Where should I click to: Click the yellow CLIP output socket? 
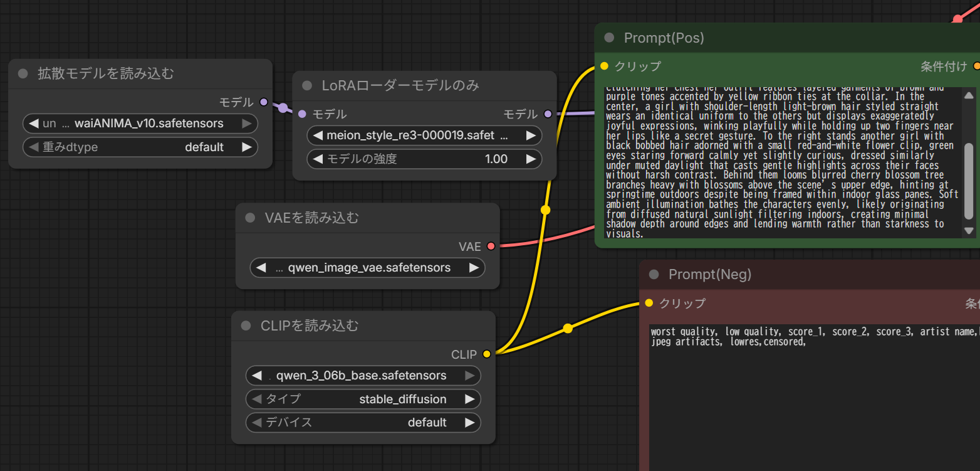[487, 354]
